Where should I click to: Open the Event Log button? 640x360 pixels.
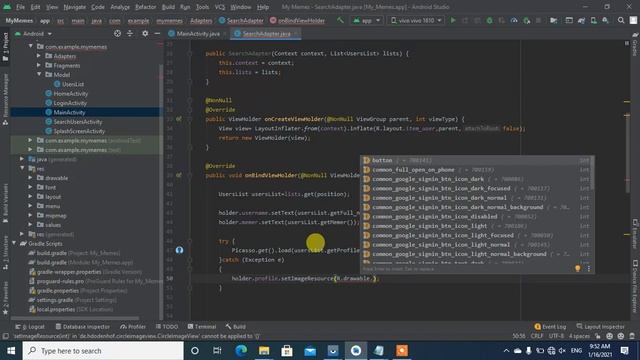pos(551,327)
